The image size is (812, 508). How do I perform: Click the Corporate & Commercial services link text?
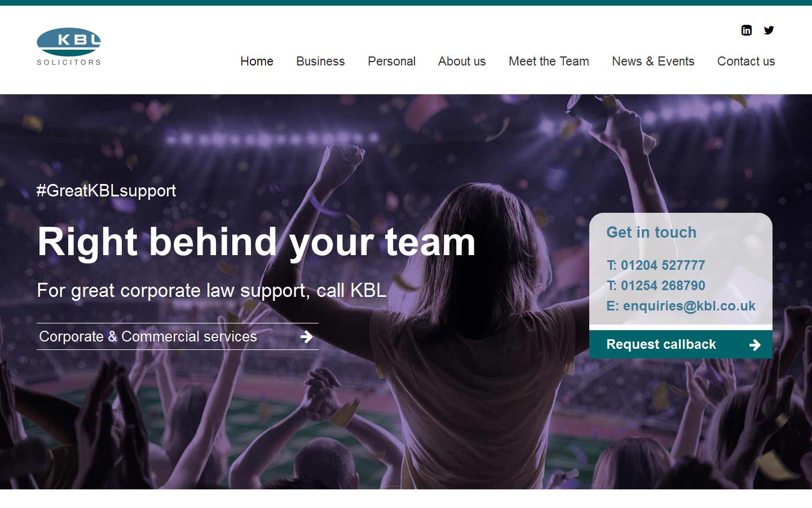tap(148, 337)
